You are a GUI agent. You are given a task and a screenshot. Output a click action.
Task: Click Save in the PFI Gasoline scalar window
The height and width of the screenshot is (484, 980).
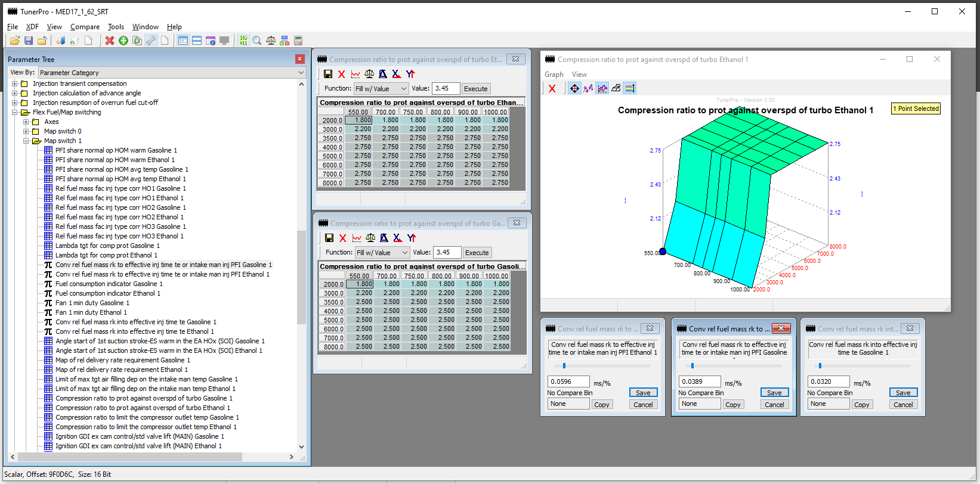(774, 393)
